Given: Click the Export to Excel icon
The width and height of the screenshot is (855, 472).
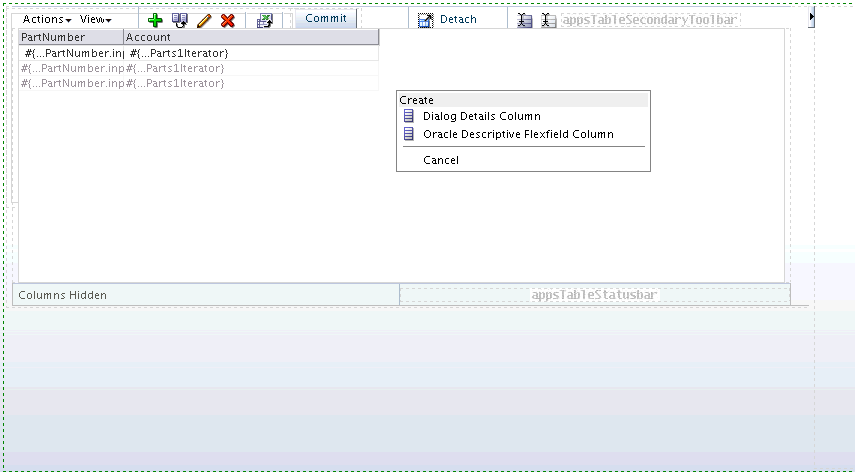Looking at the screenshot, I should [x=264, y=21].
